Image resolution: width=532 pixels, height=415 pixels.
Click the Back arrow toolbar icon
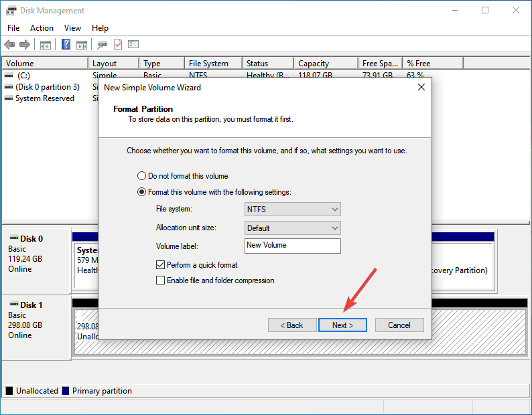click(x=9, y=44)
